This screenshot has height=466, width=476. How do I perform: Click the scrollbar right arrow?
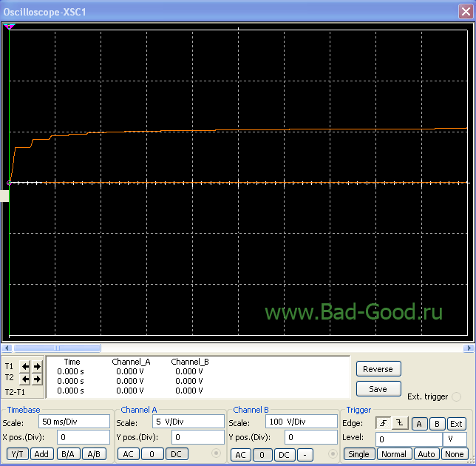coord(469,348)
